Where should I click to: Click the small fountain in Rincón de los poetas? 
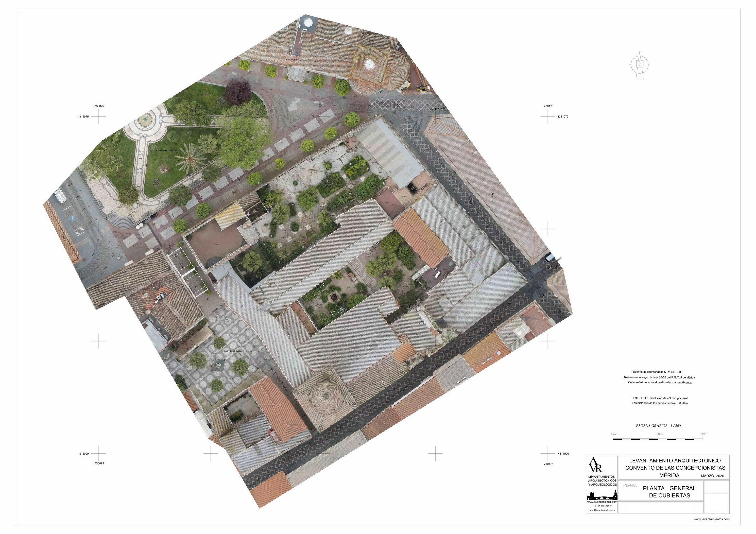pyautogui.click(x=219, y=365)
